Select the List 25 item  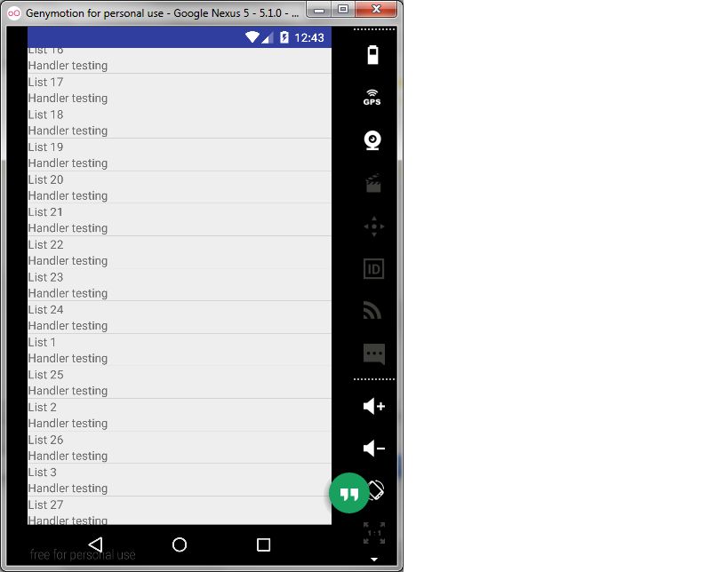(180, 383)
